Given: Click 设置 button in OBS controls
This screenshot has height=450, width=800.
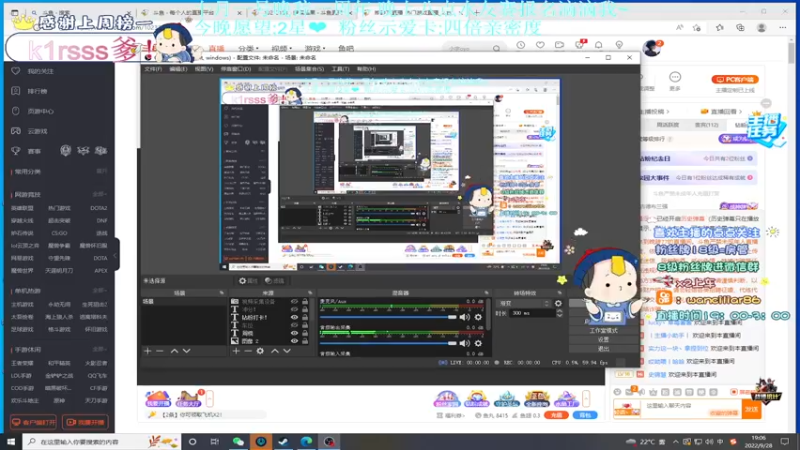Looking at the screenshot, I should click(x=604, y=340).
